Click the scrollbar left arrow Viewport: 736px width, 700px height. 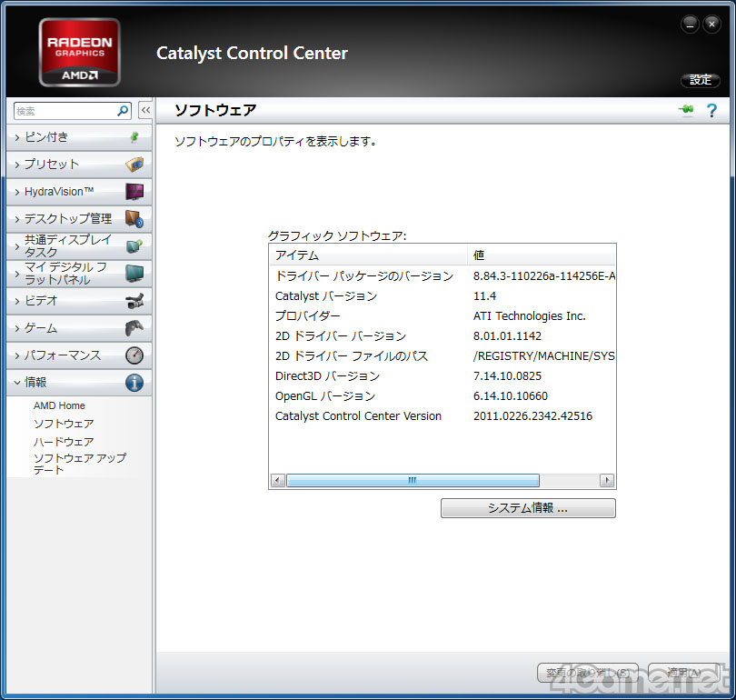(278, 480)
